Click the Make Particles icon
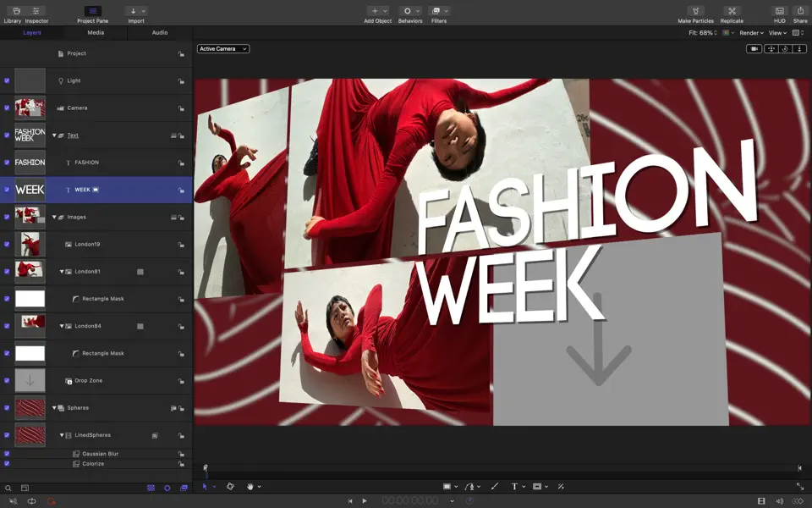 coord(694,12)
